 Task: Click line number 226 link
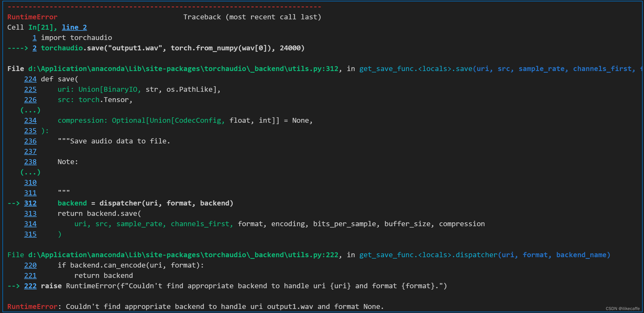coord(30,100)
